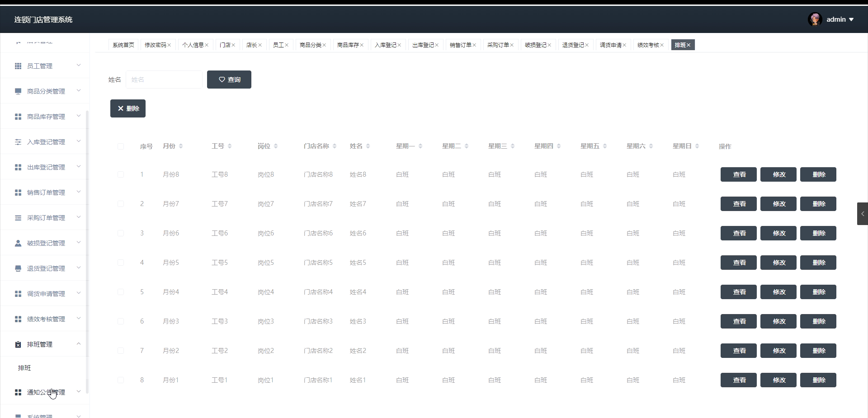
Task: Open the admin account dropdown
Action: 840,19
